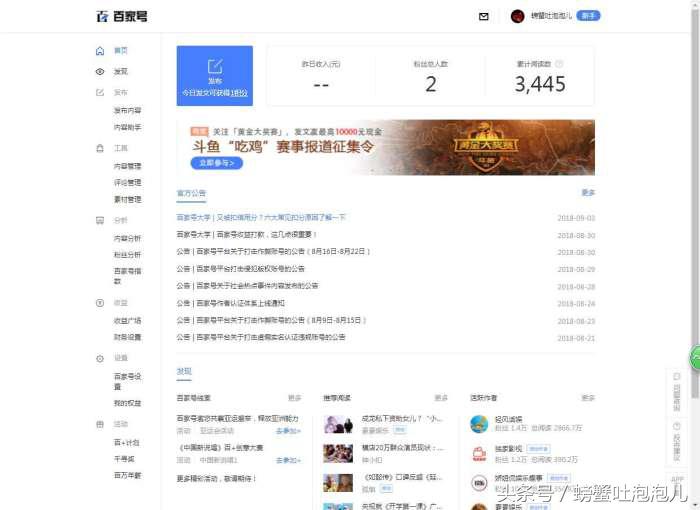Click the APP floating side button
Screen dimensions: 700x510
tap(677, 479)
